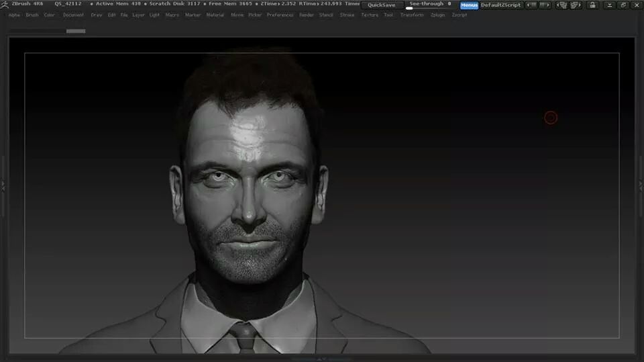Open the Layer menu
Viewport: 644px width, 362px height.
(x=138, y=15)
